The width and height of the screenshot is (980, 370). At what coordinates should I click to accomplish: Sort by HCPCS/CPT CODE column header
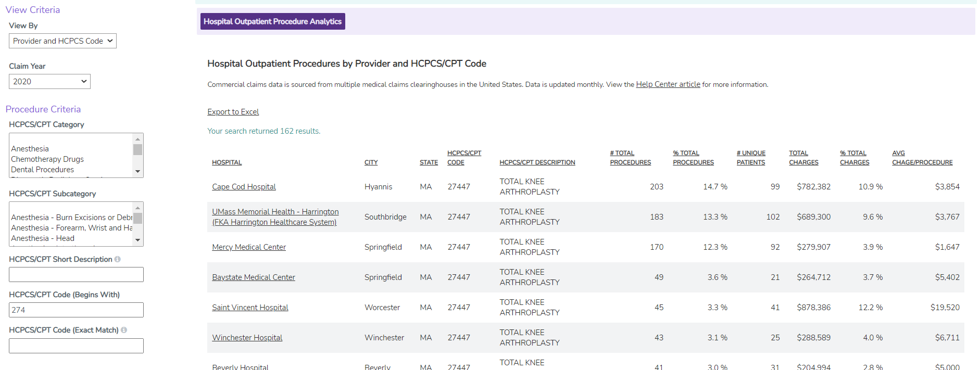pyautogui.click(x=464, y=158)
